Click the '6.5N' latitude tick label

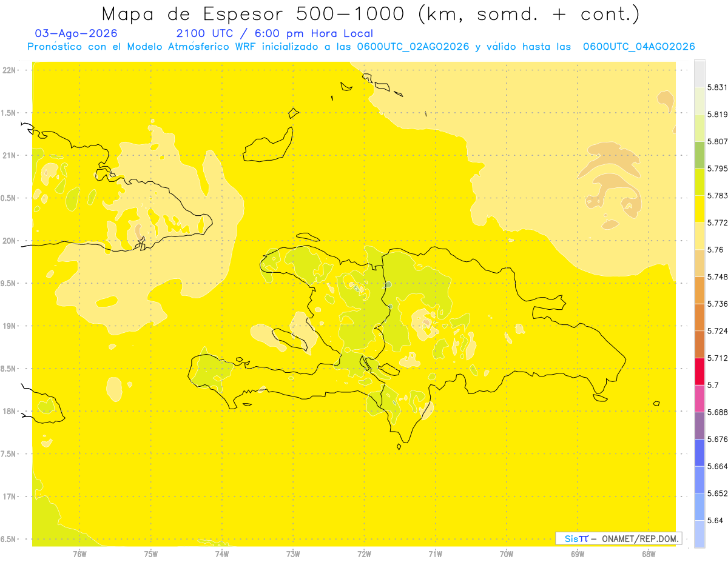click(8, 540)
